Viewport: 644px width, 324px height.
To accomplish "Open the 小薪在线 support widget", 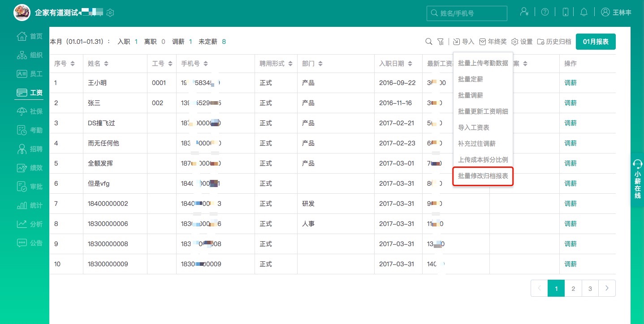I will [637, 180].
